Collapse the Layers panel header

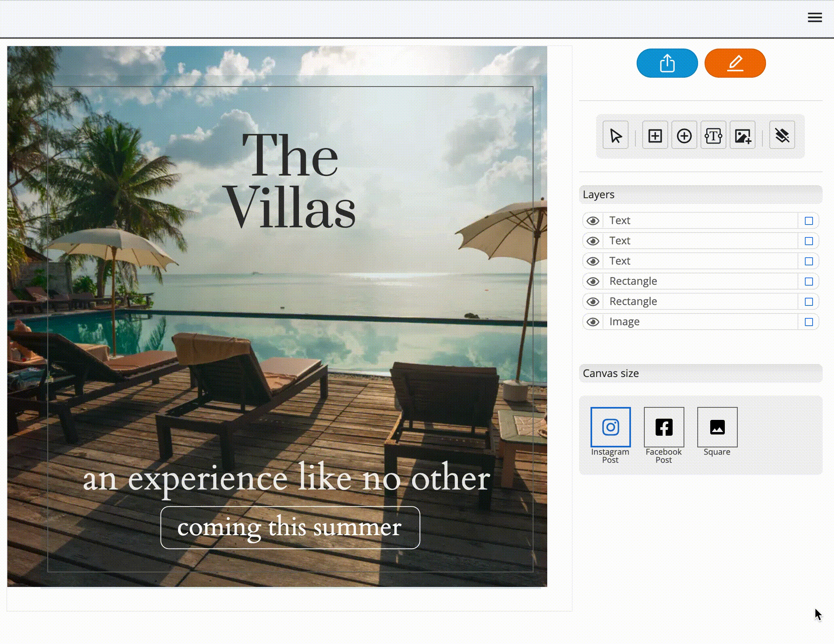tap(701, 195)
